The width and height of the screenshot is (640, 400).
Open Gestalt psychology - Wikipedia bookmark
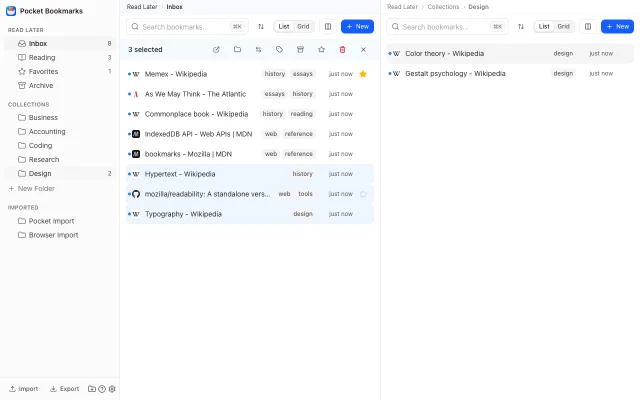tap(510, 73)
